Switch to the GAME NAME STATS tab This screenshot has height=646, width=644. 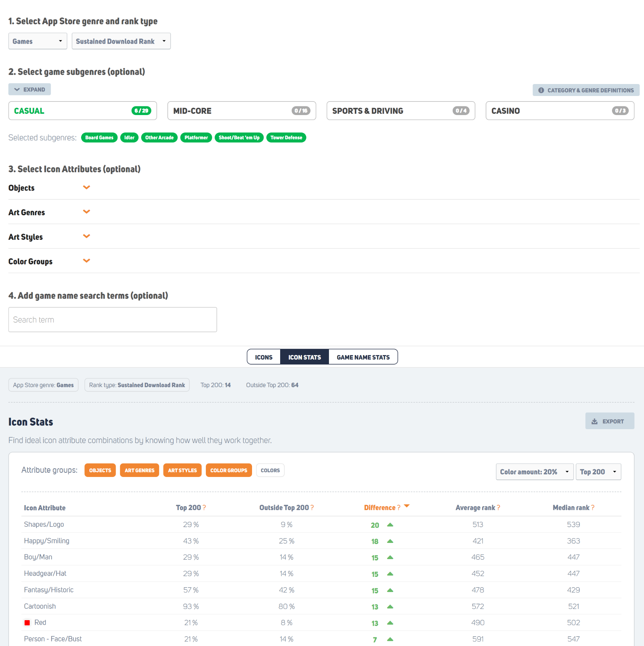pos(363,357)
